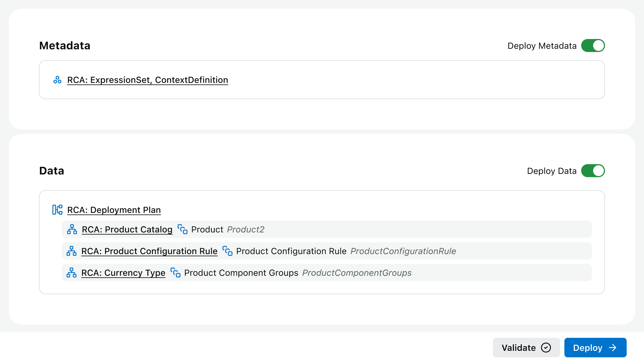
Task: Click the Deployment Plan tree icon
Action: [x=57, y=210]
